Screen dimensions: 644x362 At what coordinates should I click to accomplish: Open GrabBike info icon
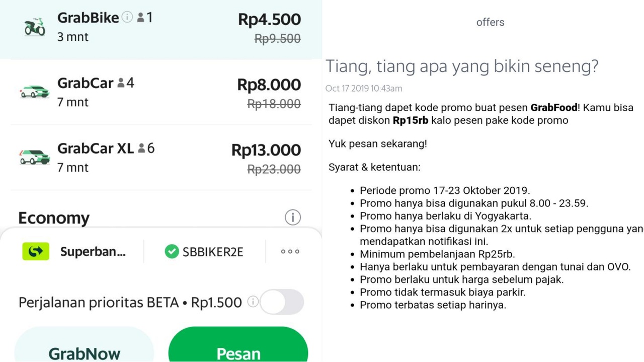pos(127,18)
